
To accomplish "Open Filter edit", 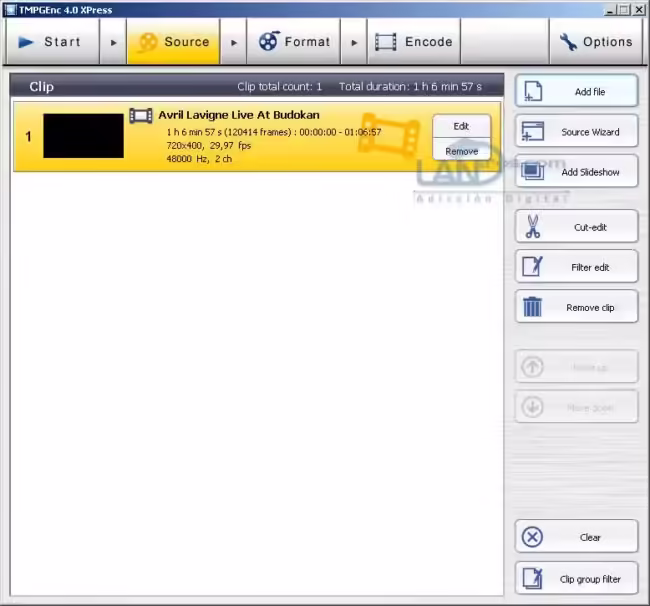I will [x=577, y=267].
